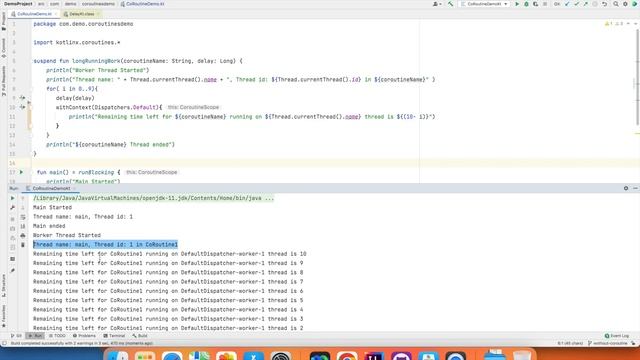
Task: Open the Commit tool window sidebar tab
Action: [x=4, y=48]
